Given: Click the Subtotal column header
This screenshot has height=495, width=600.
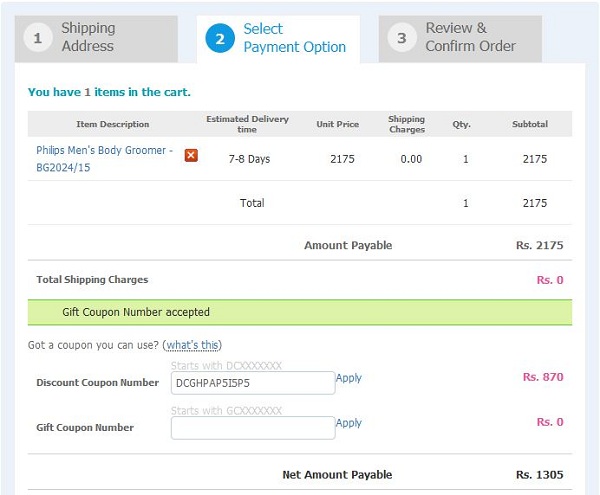Looking at the screenshot, I should (530, 124).
